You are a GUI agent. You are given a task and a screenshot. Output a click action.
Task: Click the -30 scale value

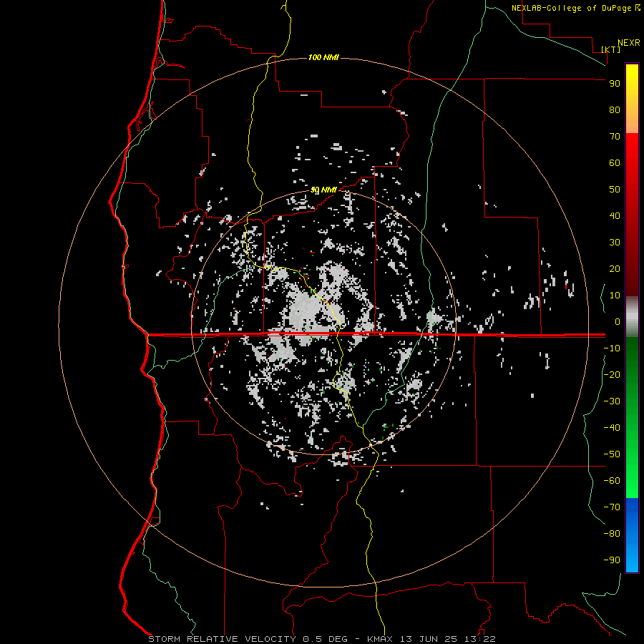[612, 401]
